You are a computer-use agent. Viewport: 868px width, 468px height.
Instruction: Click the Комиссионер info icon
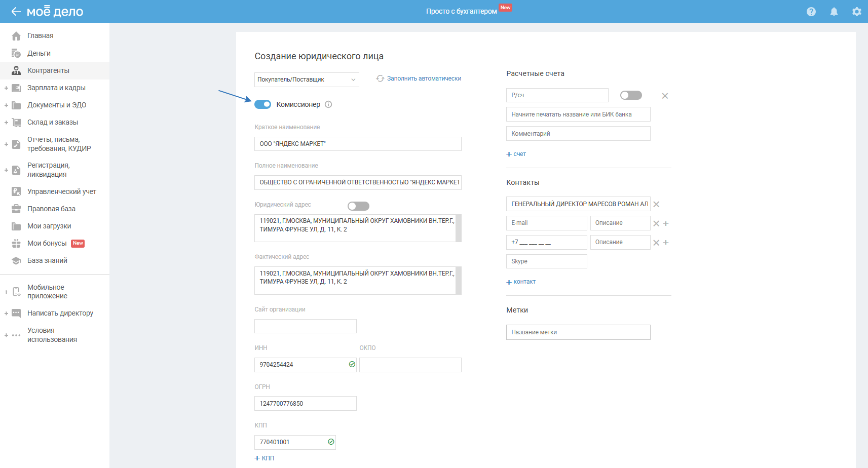point(328,104)
